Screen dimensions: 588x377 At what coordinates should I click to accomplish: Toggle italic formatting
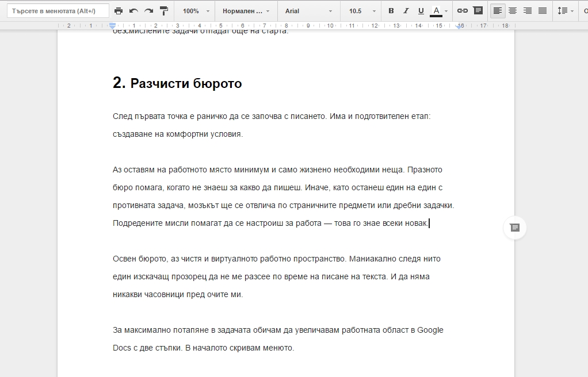406,11
